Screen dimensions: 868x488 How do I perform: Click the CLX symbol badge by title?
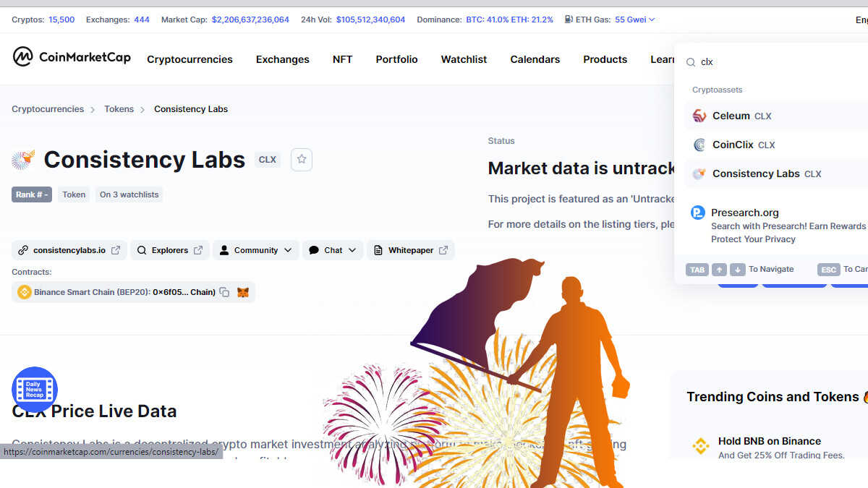click(x=268, y=160)
